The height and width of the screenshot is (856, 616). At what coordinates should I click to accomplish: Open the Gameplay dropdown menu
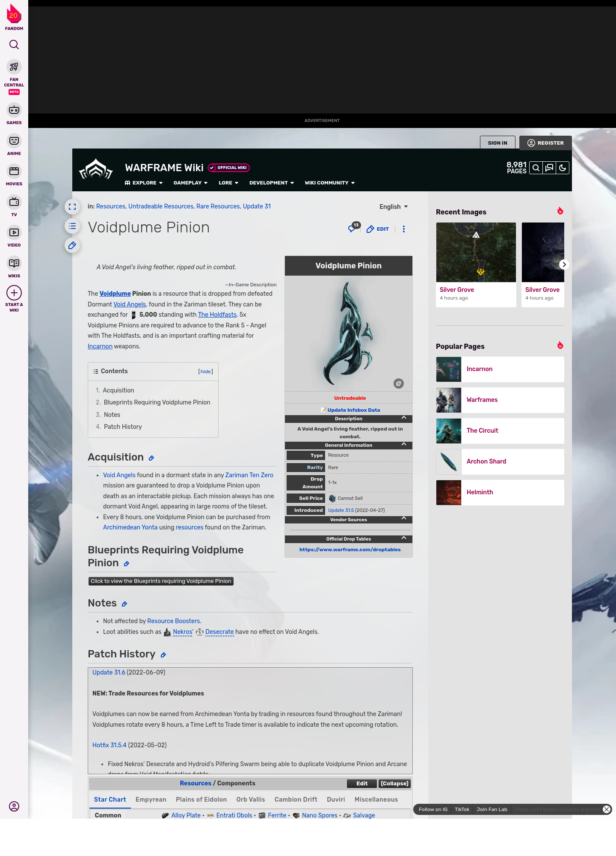190,183
